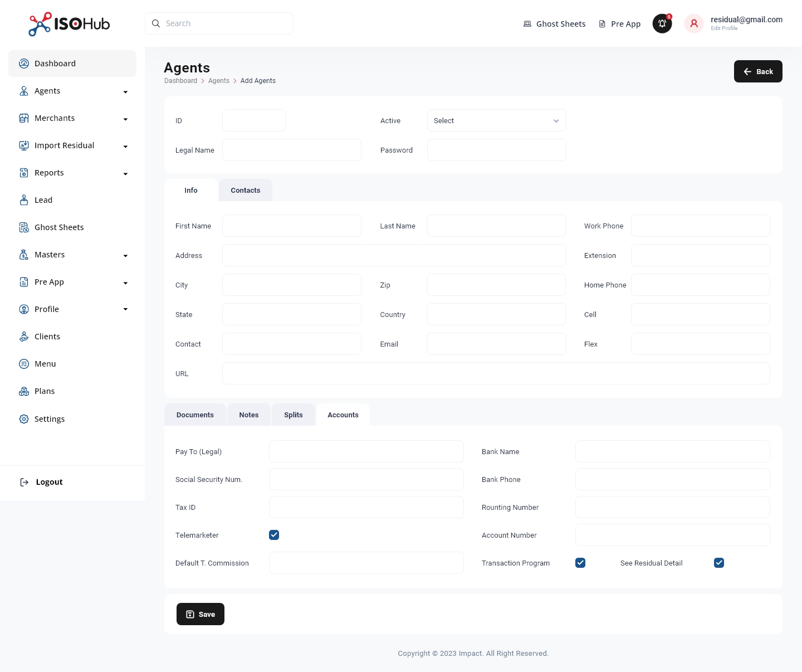Screen dimensions: 802x672
Task: Open the Active select dropdown
Action: (x=496, y=120)
